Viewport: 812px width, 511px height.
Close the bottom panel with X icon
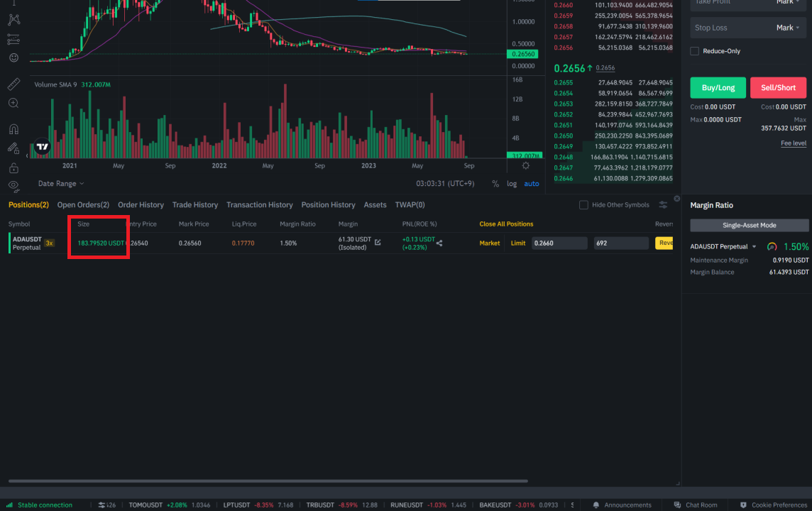(x=677, y=198)
